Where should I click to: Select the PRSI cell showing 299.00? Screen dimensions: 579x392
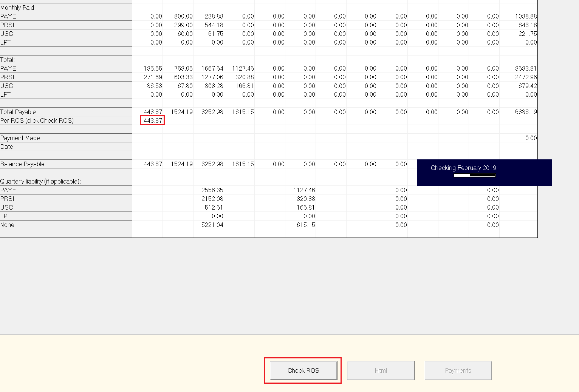(183, 25)
